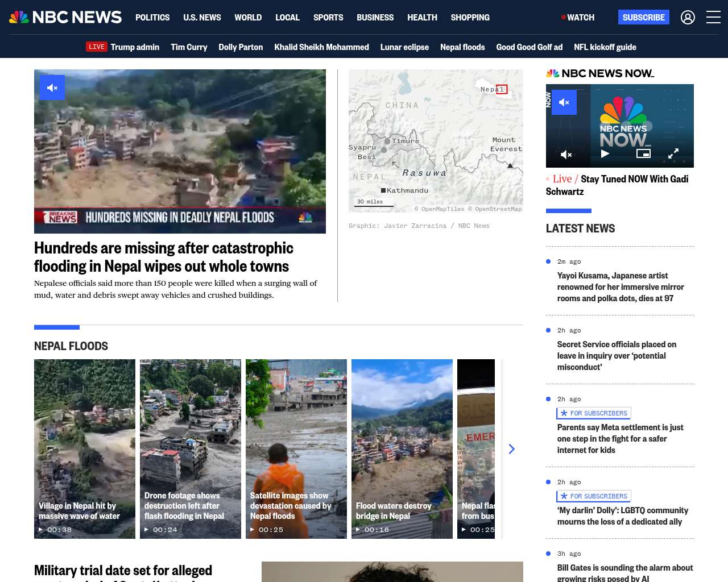This screenshot has height=582, width=728.
Task: Open the Local section
Action: coord(287,18)
